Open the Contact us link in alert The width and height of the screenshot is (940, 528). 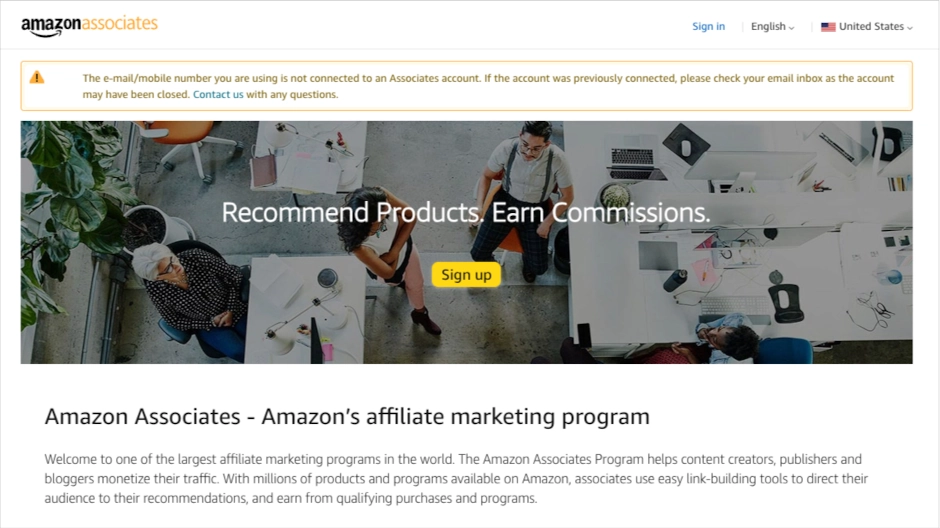218,94
